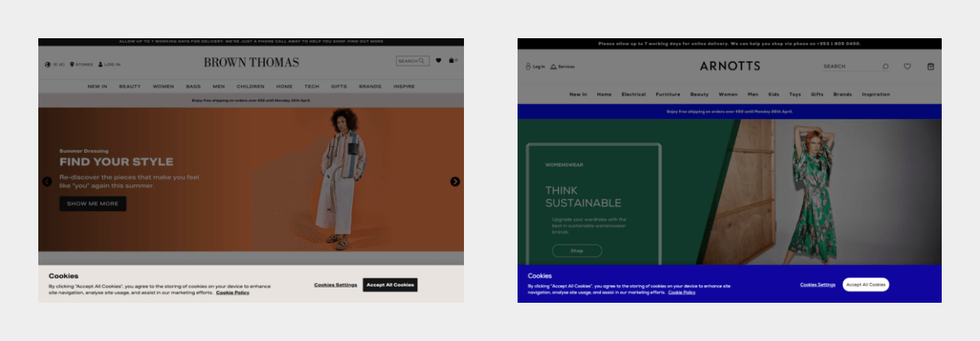This screenshot has height=341, width=980.
Task: Click the Arnotts Services bell icon
Action: (x=554, y=67)
